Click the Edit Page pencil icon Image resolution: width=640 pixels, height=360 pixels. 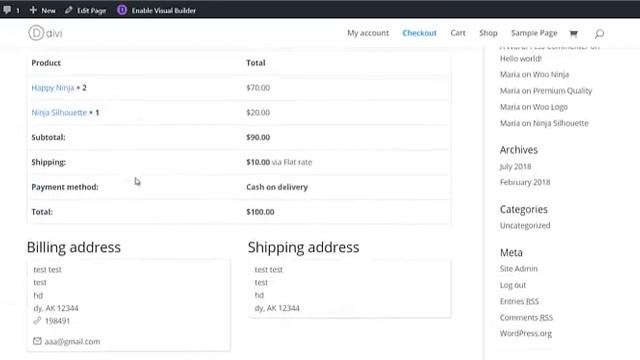click(69, 10)
